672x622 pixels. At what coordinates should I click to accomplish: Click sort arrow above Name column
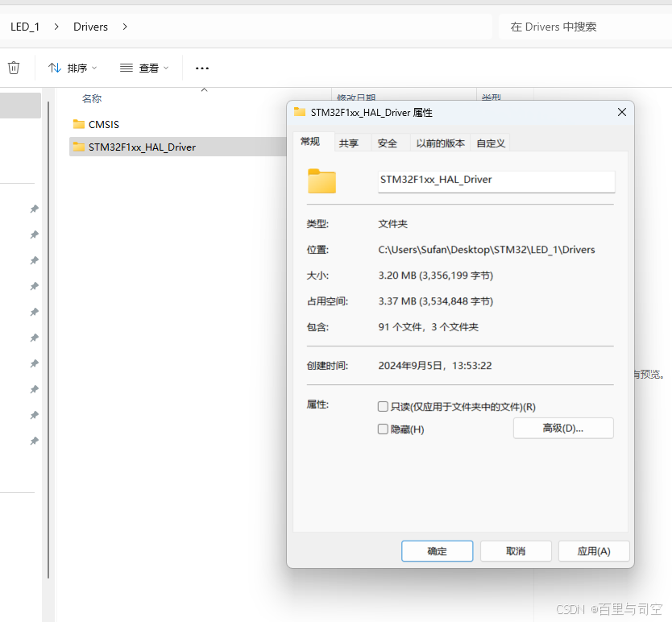click(x=205, y=90)
